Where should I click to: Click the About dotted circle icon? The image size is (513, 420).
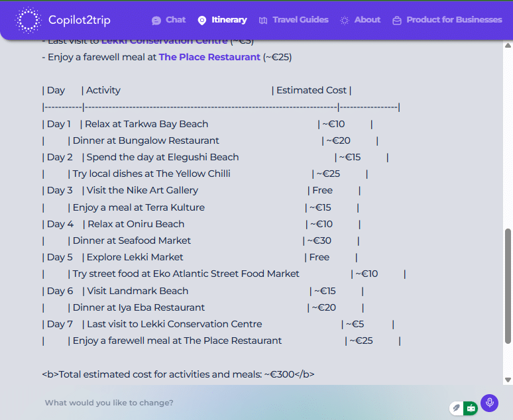345,21
